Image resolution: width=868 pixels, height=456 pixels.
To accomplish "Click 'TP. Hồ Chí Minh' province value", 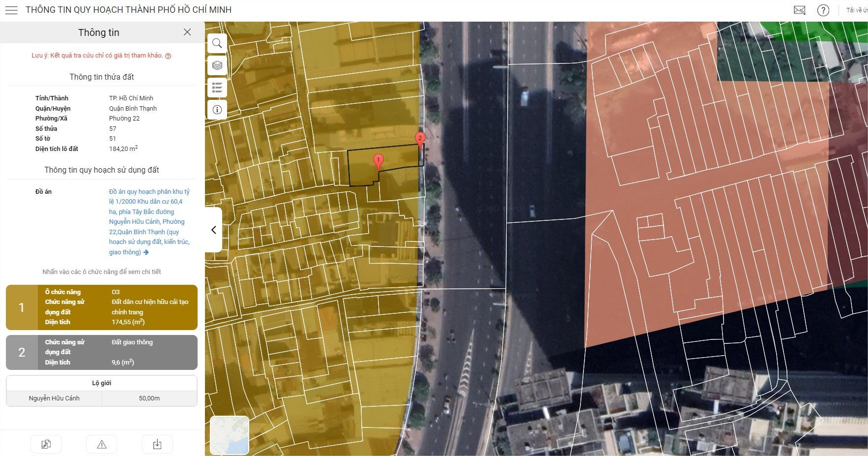I will 131,98.
